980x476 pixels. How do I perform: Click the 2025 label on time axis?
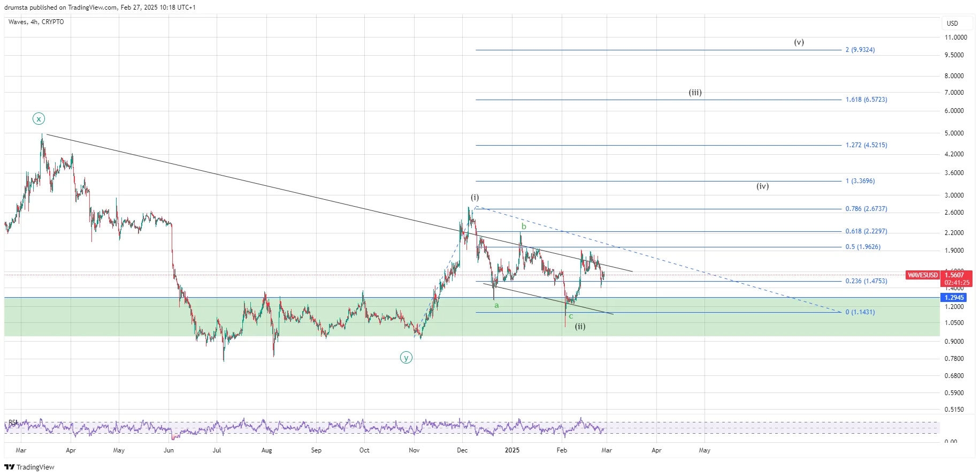512,450
